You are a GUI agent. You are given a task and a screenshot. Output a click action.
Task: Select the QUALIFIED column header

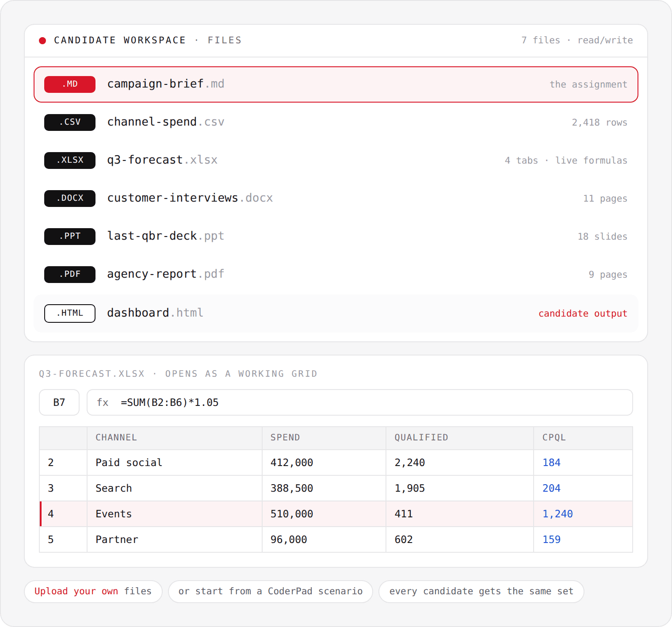click(x=460, y=438)
